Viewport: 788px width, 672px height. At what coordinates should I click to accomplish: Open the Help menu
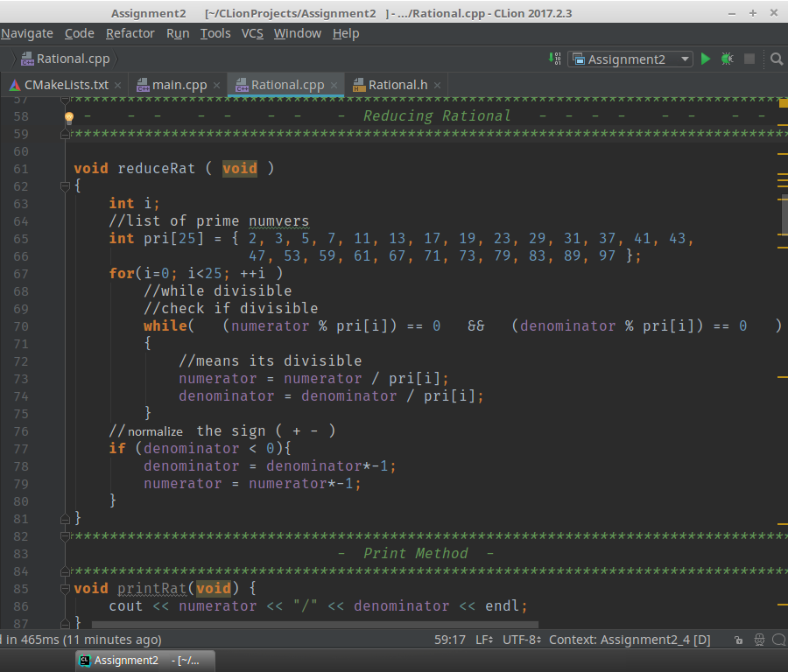point(346,33)
